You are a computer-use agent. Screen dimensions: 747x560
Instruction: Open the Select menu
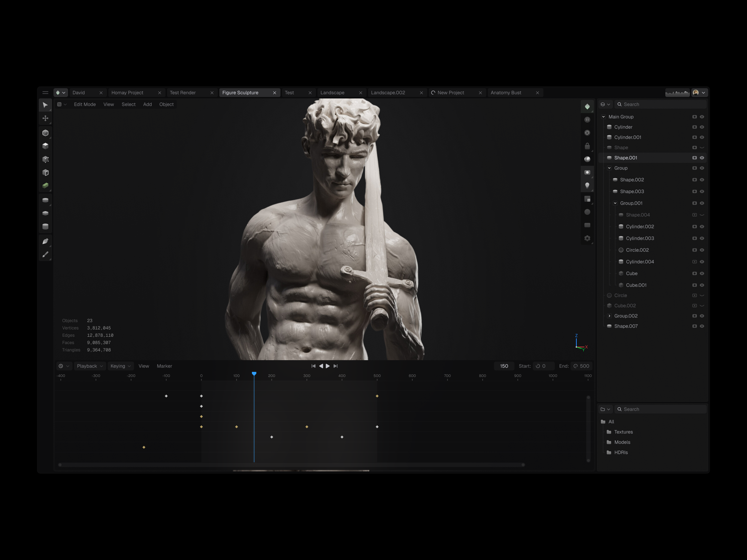(129, 104)
